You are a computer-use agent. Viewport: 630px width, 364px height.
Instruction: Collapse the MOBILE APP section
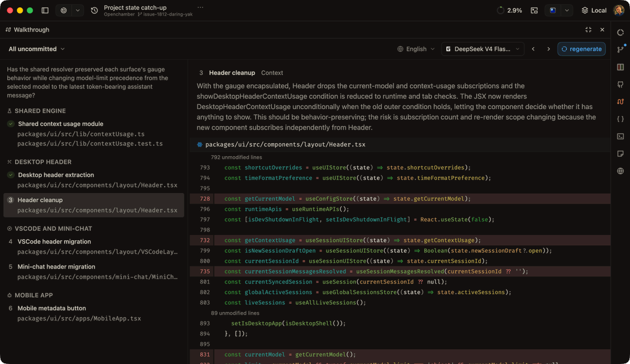30,295
